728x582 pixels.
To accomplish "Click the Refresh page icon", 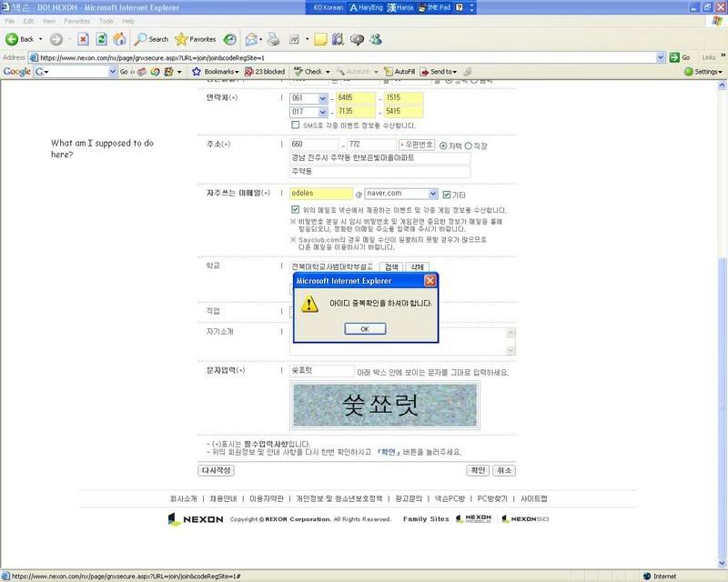I will [101, 39].
